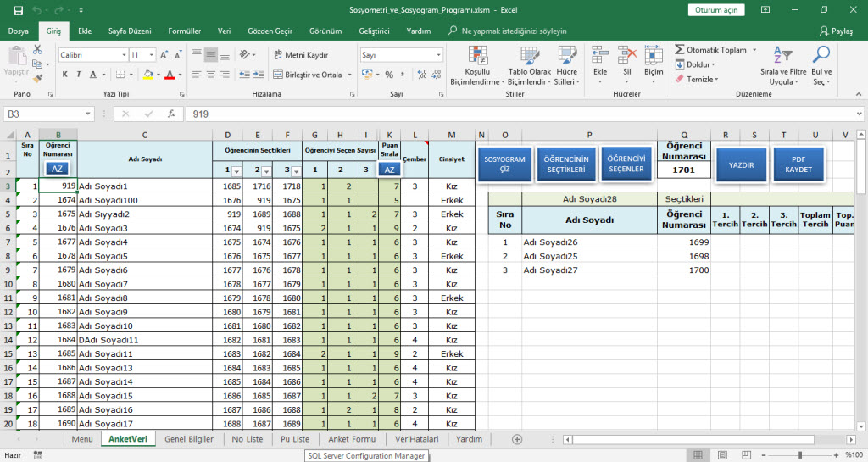Open the Doldur fill dropdown

click(695, 64)
